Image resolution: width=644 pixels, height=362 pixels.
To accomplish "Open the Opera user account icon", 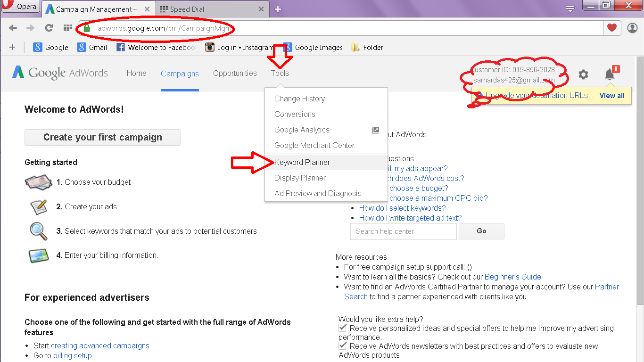I will point(632,28).
